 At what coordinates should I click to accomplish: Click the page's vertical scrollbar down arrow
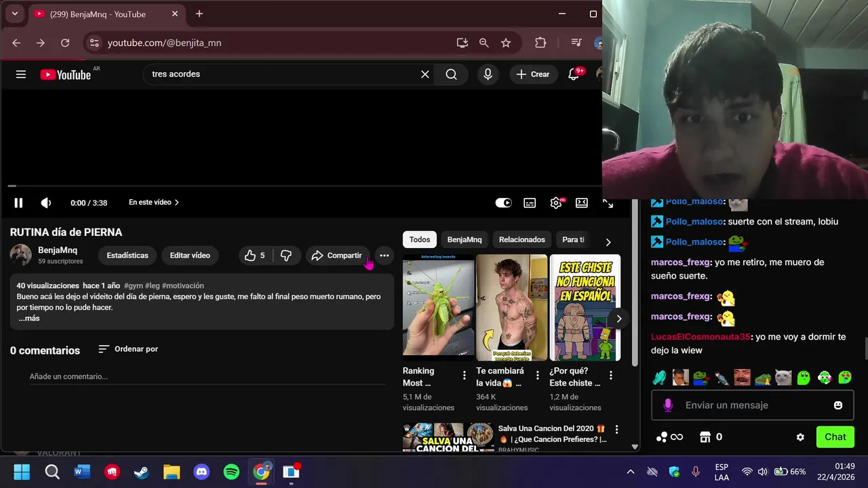tap(635, 447)
